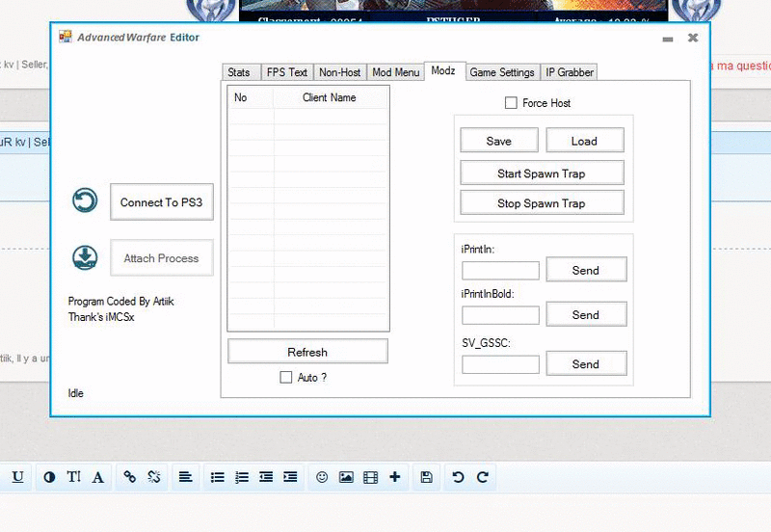Select the Modz tab

click(443, 70)
